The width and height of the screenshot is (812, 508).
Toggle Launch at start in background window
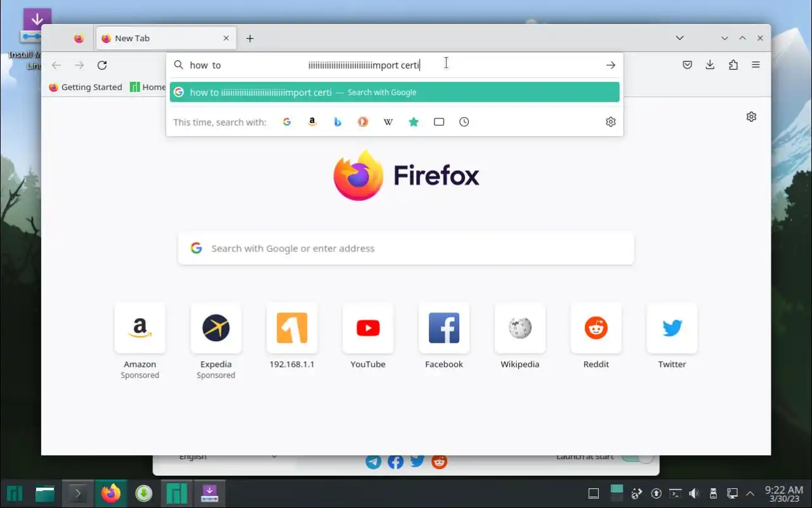[637, 458]
